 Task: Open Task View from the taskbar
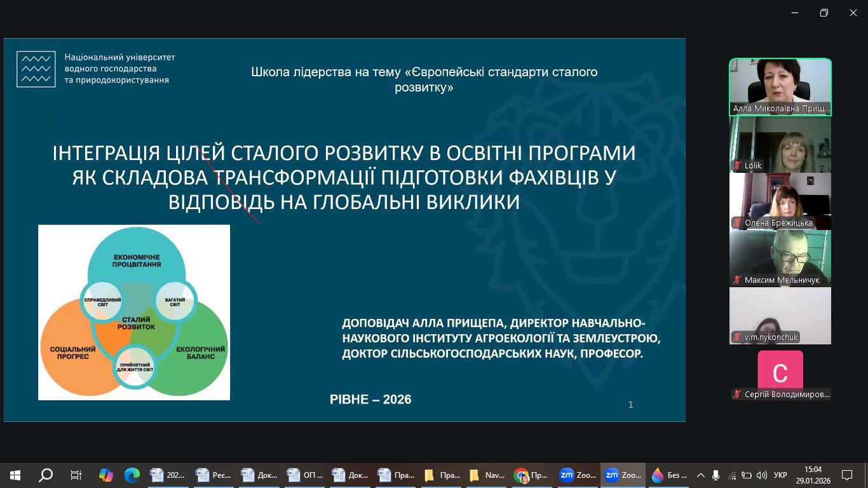pyautogui.click(x=76, y=475)
